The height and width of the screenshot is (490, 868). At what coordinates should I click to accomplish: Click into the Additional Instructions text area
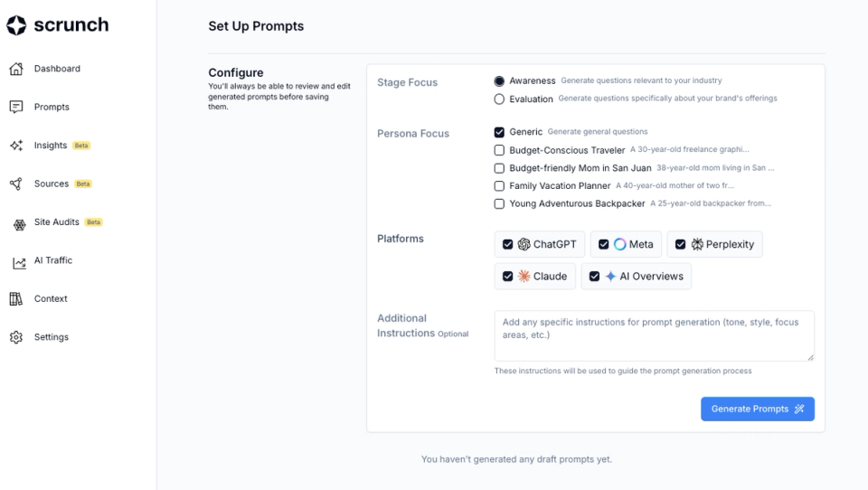tap(654, 335)
